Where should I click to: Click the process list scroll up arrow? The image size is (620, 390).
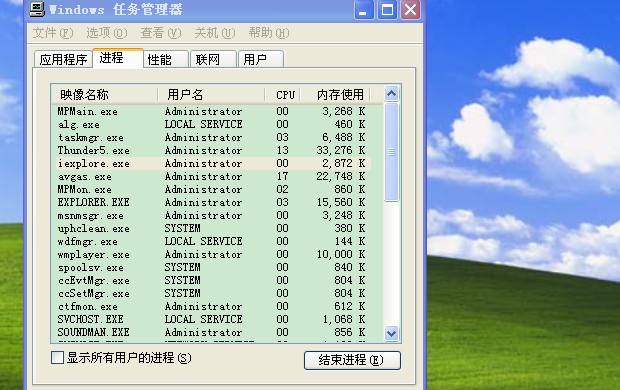(x=391, y=94)
